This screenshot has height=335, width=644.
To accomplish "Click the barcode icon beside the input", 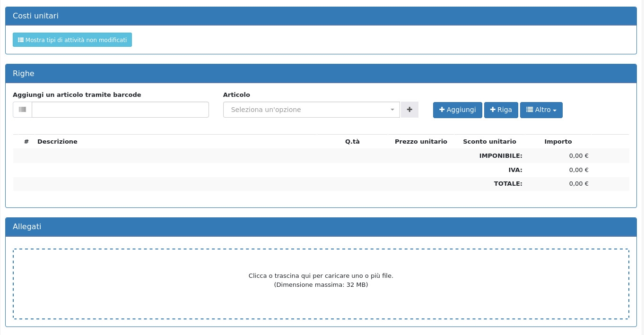I will [22, 110].
